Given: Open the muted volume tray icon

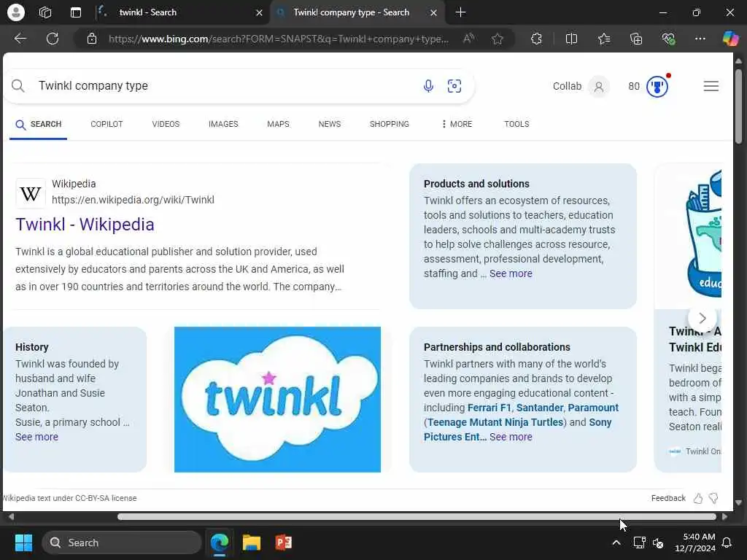Looking at the screenshot, I should pos(658,542).
